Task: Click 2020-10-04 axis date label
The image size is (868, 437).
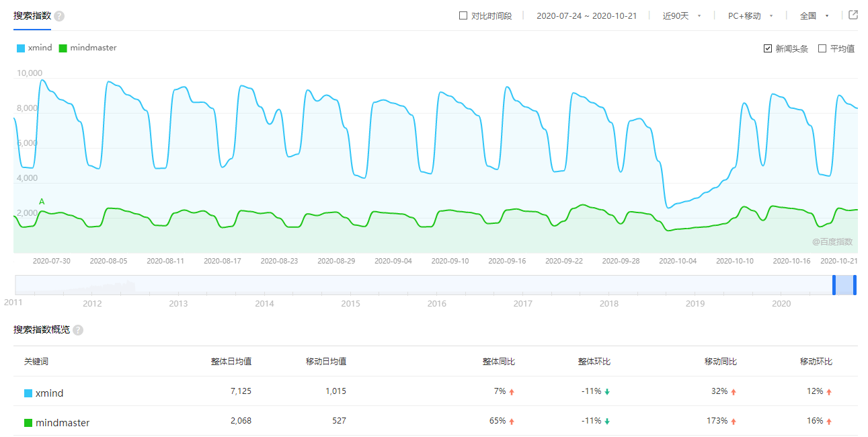Action: (x=678, y=261)
